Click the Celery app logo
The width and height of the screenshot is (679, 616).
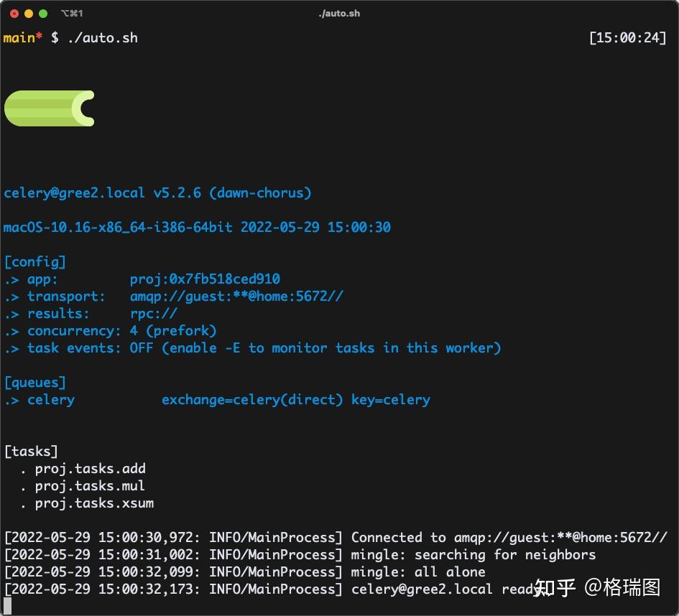(49, 108)
